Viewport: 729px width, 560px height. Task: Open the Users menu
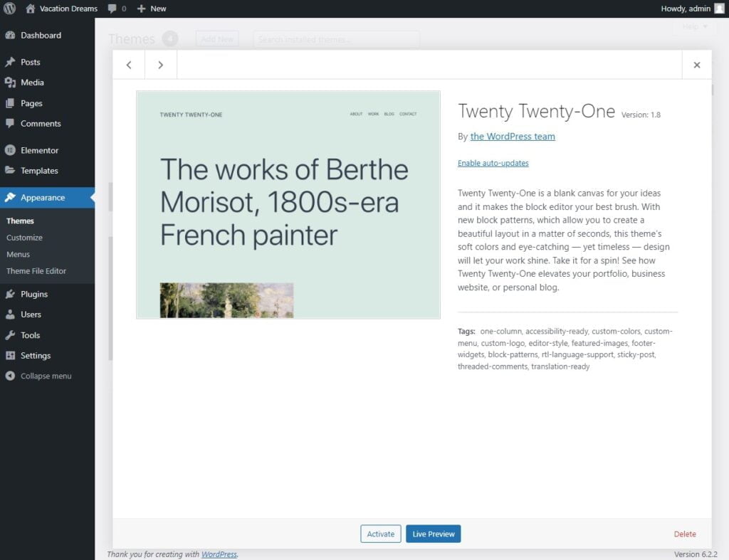coord(31,315)
